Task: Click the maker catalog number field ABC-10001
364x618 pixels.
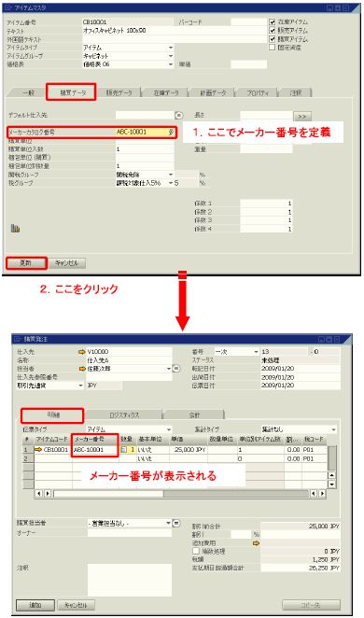Action: 145,132
